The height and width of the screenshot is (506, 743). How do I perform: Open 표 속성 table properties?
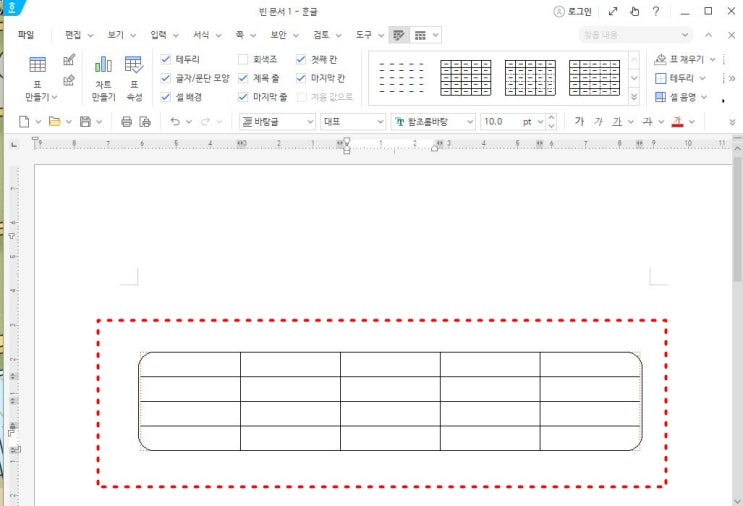pos(134,64)
